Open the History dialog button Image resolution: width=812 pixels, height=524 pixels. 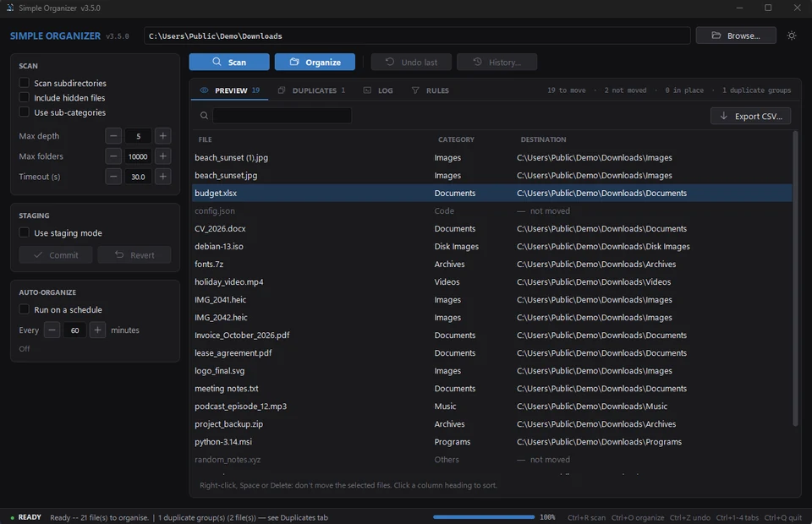click(x=497, y=62)
